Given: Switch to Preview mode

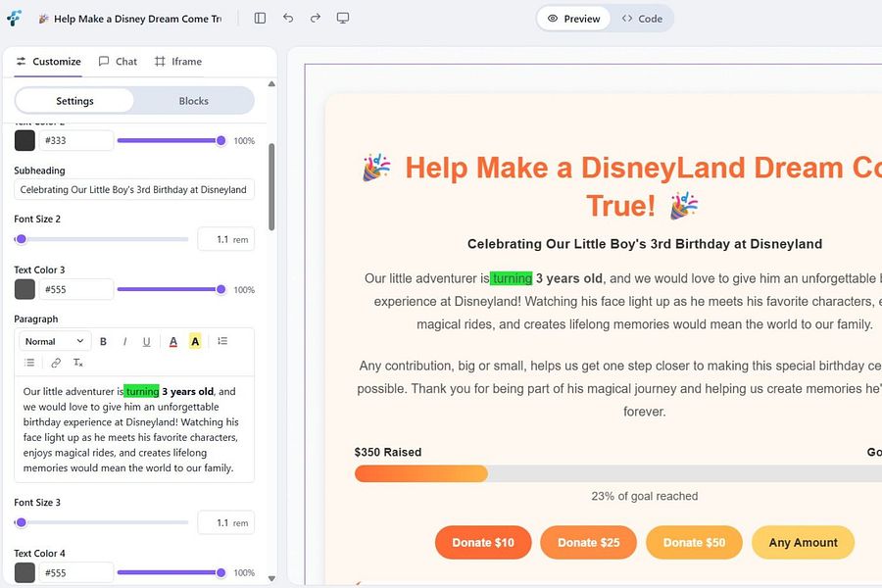Looking at the screenshot, I should (x=573, y=19).
